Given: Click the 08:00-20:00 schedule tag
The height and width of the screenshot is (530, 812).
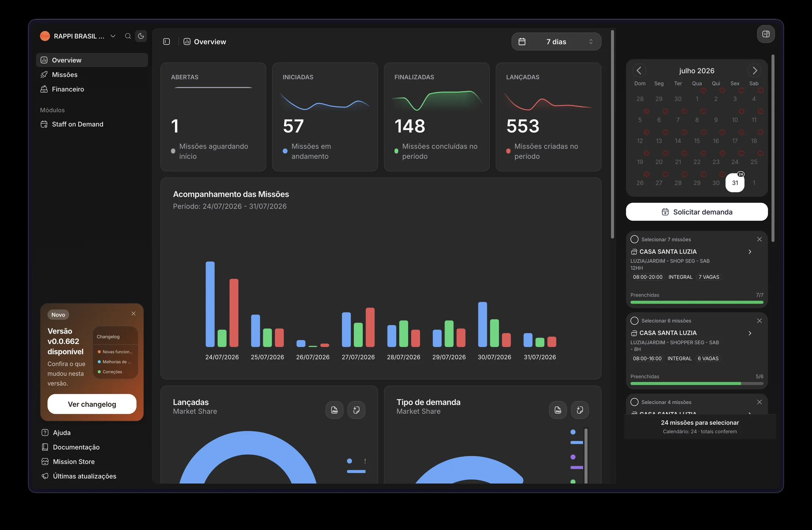Looking at the screenshot, I should pyautogui.click(x=647, y=277).
